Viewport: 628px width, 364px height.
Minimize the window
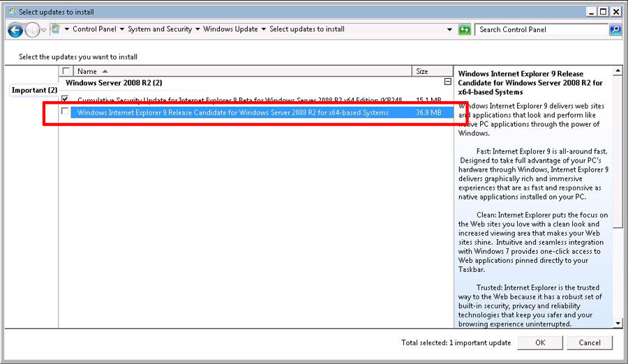click(592, 12)
